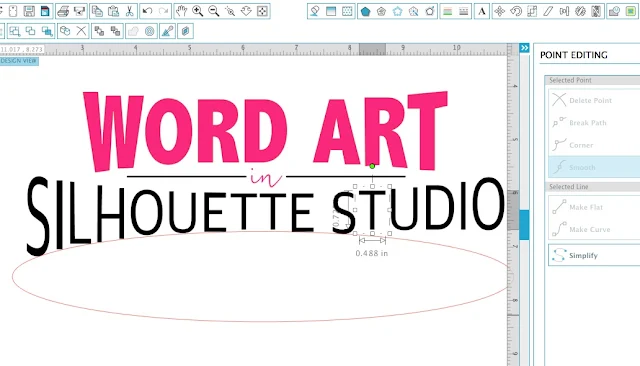The width and height of the screenshot is (640, 366).
Task: Click the Duplicate shapes icon
Action: click(65, 31)
